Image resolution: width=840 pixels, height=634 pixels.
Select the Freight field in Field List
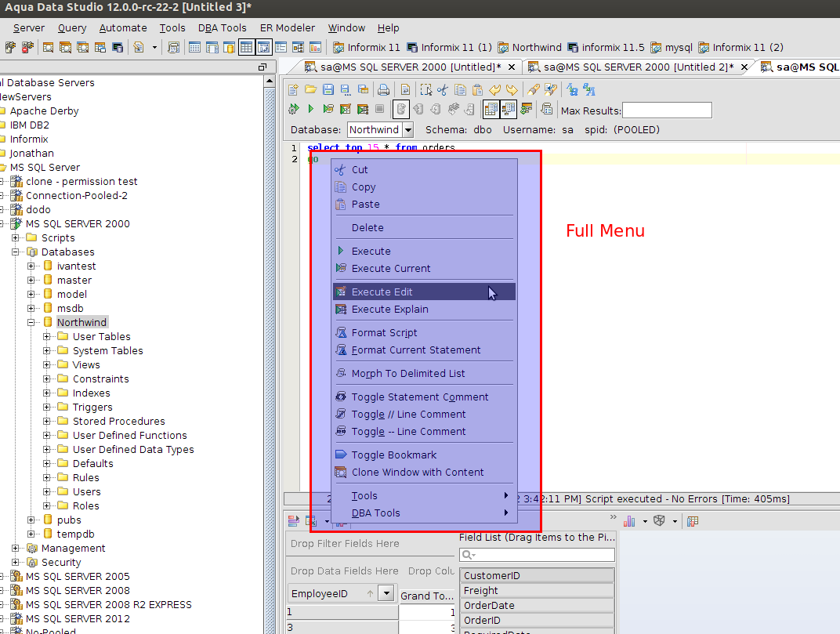(537, 591)
